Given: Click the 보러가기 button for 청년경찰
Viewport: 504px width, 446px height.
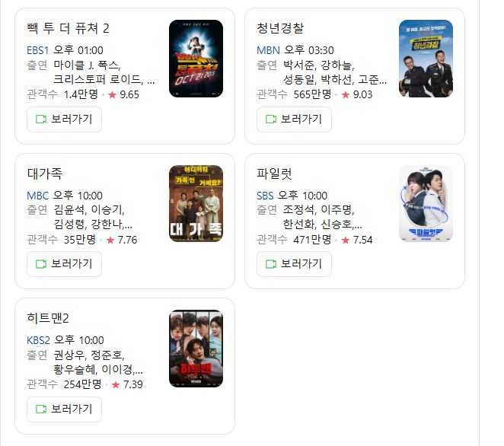Looking at the screenshot, I should coord(294,119).
